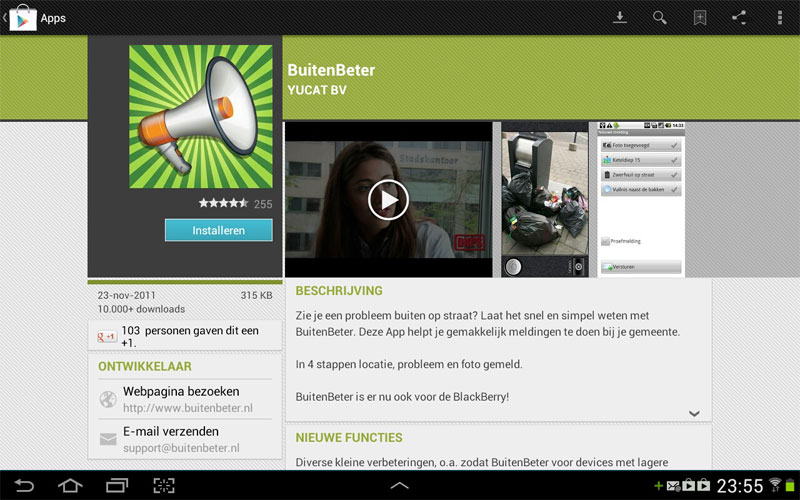View the star rating with 255 reviews
The image size is (800, 500).
pyautogui.click(x=235, y=204)
